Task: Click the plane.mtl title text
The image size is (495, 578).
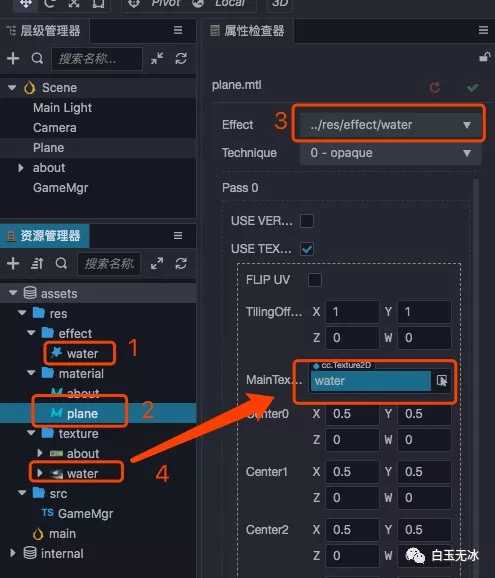Action: (237, 85)
